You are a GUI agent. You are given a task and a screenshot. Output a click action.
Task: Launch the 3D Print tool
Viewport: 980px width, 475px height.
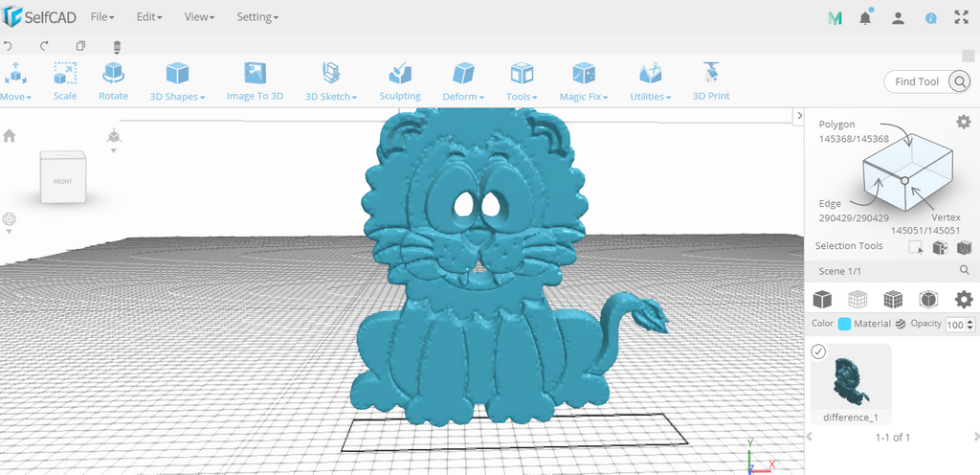711,81
